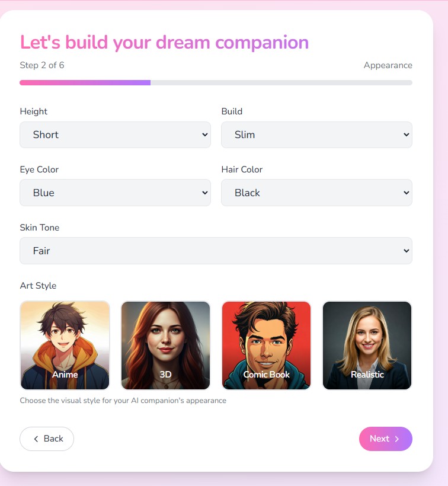
Task: Click the chevron arrow in Hair Color select
Action: [406, 193]
